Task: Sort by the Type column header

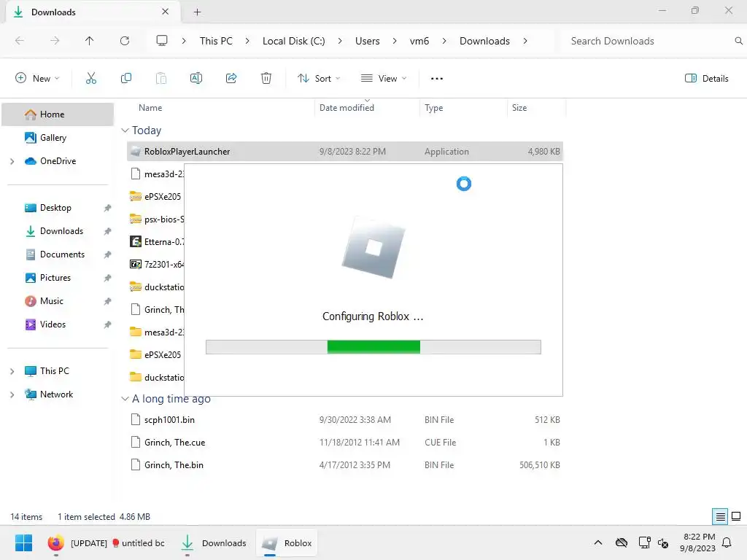Action: pos(433,108)
